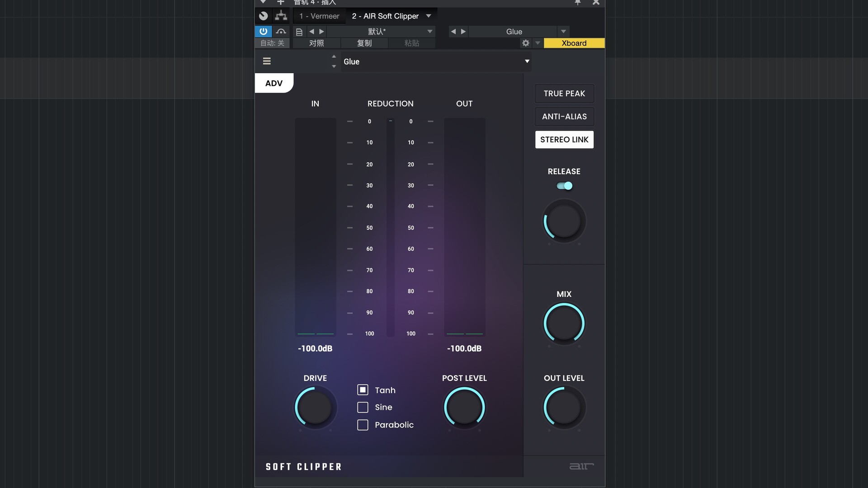This screenshot has width=868, height=488.
Task: Open the preset file menu icon
Action: click(299, 32)
